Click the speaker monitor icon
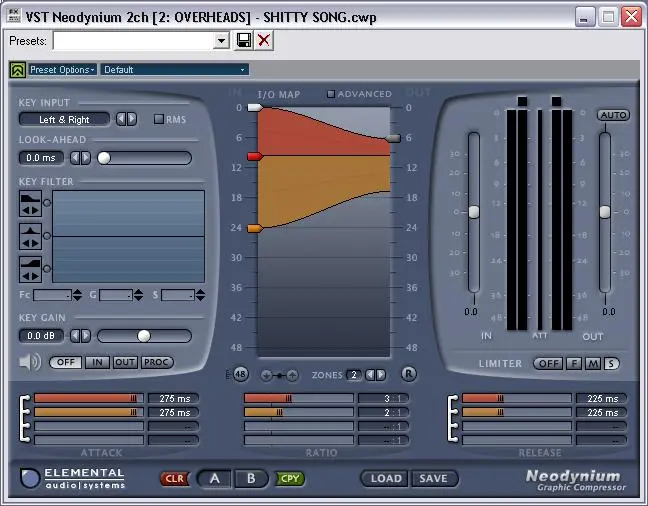 pyautogui.click(x=30, y=362)
